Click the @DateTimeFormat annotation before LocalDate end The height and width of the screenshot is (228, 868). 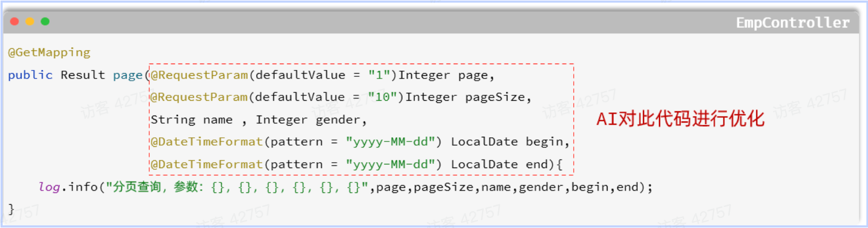coord(206,165)
